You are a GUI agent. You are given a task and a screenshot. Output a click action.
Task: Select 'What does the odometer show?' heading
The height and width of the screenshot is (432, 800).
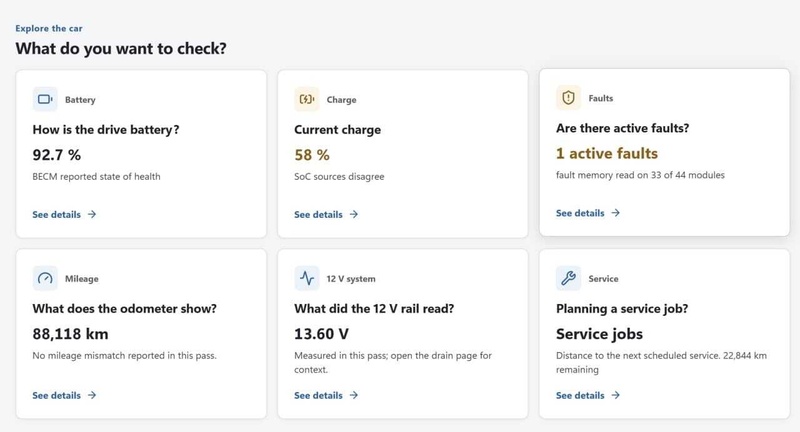click(124, 309)
